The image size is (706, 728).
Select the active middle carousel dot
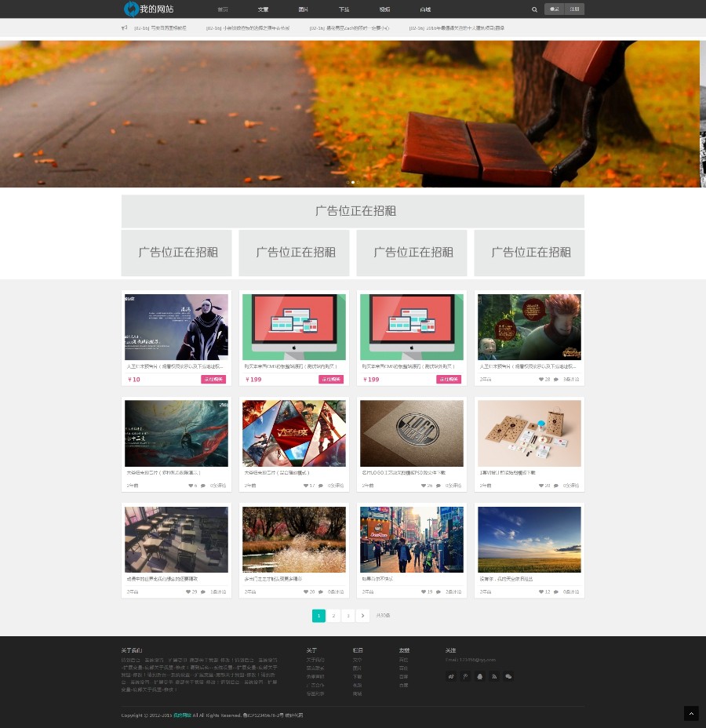[353, 183]
